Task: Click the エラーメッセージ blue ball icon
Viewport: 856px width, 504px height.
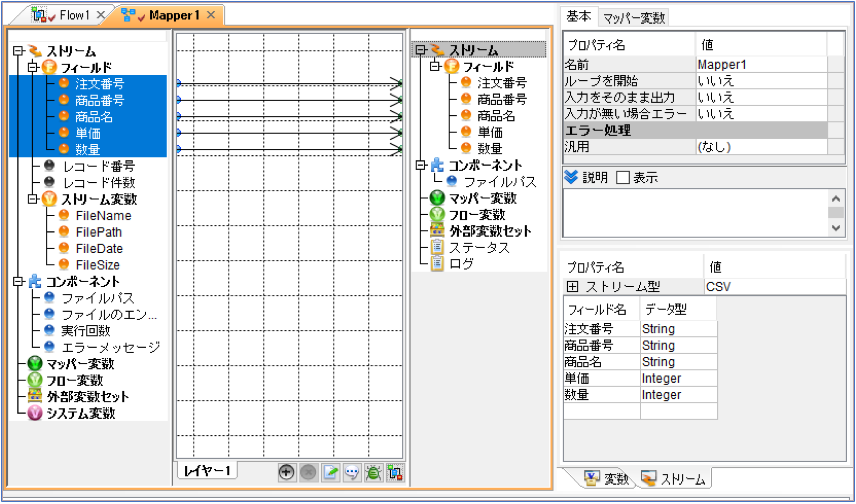Action: 49,347
